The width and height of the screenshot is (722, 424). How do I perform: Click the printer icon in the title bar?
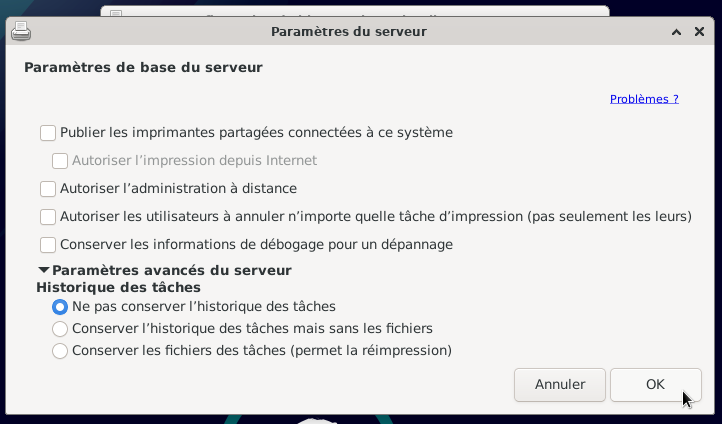(21, 31)
